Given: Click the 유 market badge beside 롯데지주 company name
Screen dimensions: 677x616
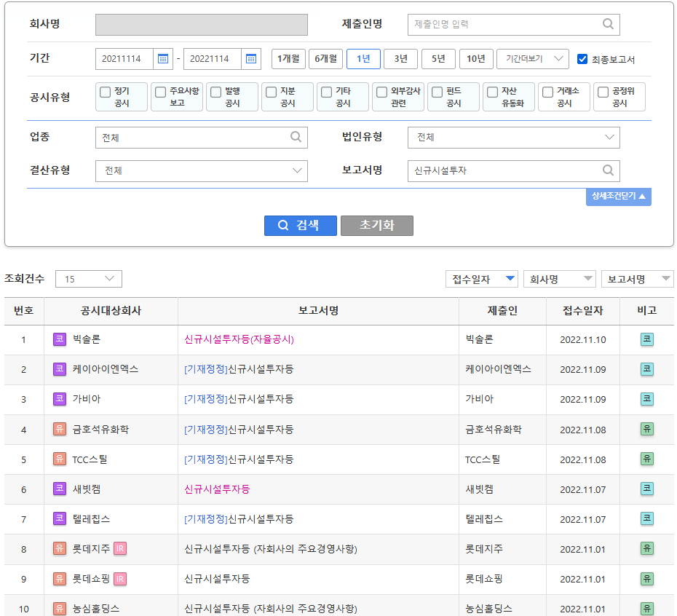Looking at the screenshot, I should coord(60,548).
